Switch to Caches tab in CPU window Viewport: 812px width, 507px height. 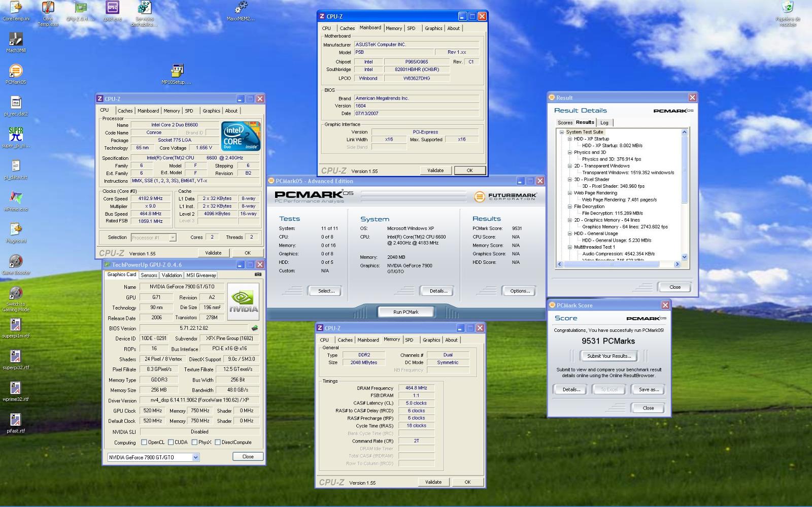click(125, 111)
